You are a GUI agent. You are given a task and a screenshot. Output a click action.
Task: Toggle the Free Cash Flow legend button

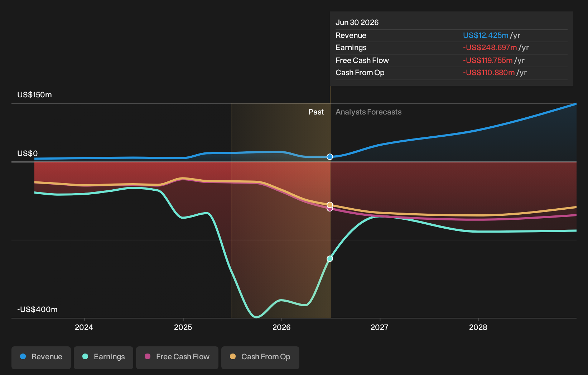[x=177, y=357]
